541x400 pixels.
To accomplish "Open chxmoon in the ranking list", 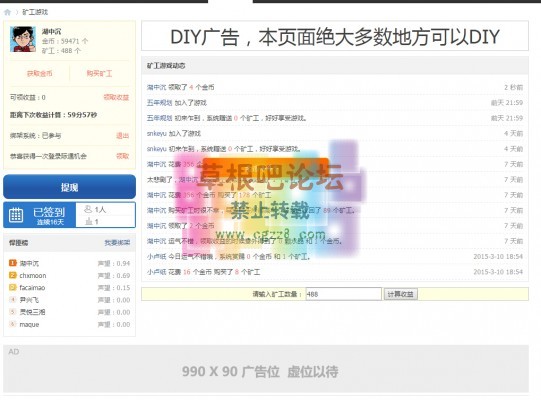I will (x=33, y=275).
